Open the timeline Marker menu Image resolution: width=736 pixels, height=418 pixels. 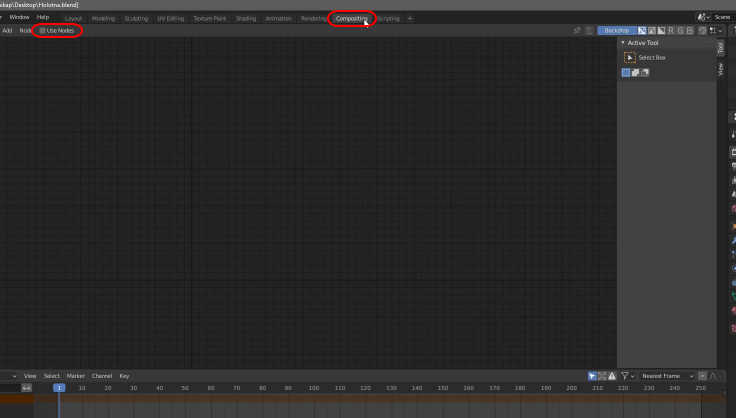click(x=76, y=376)
